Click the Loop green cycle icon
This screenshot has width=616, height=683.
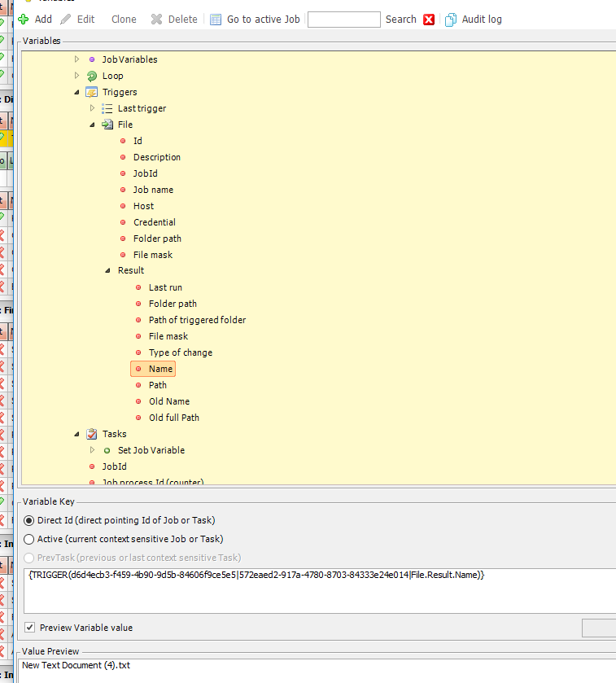[92, 76]
